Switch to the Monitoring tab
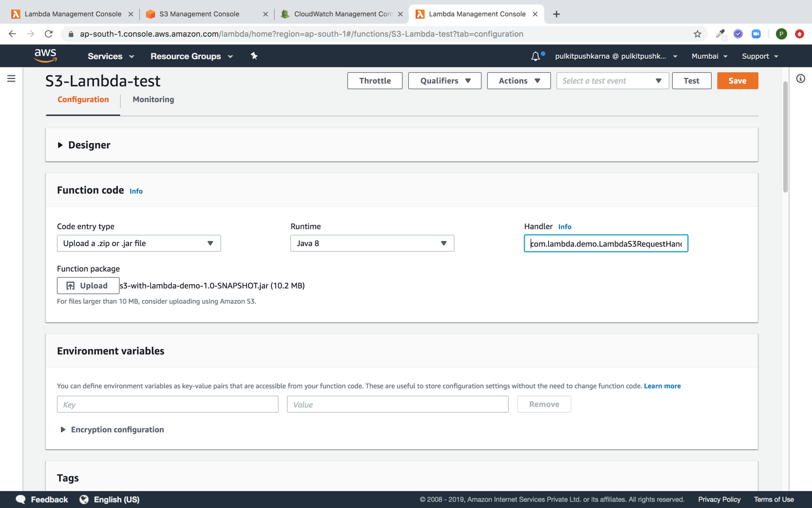This screenshot has height=508, width=812. point(153,99)
